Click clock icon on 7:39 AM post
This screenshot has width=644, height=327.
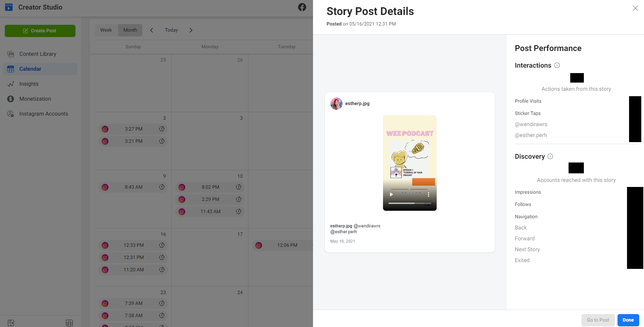coord(162,303)
